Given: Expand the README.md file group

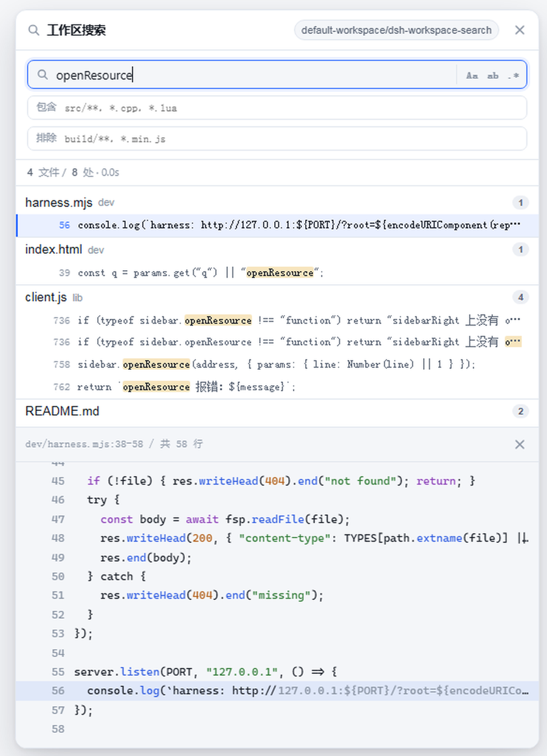Looking at the screenshot, I should (277, 412).
